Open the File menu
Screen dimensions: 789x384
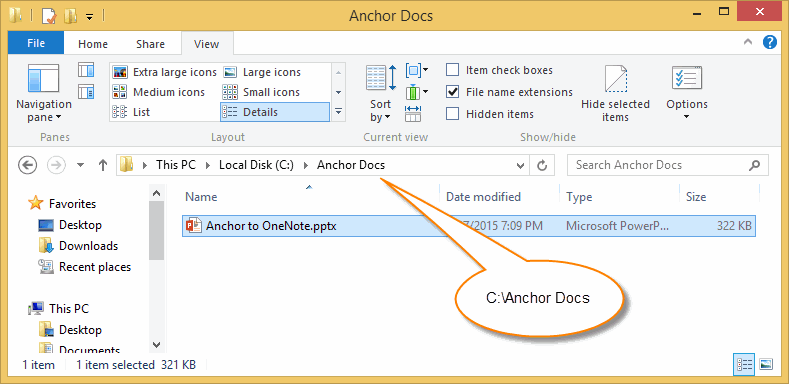[x=36, y=43]
